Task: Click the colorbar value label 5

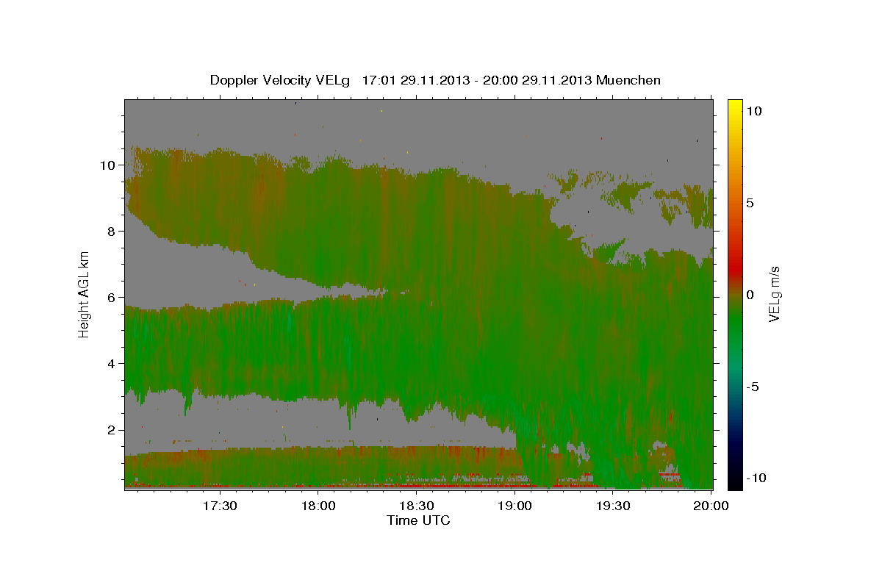Action: (x=750, y=203)
